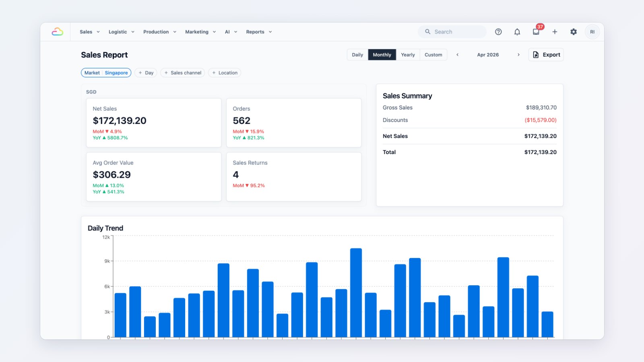The image size is (644, 362).
Task: Open the notifications bell
Action: click(517, 32)
